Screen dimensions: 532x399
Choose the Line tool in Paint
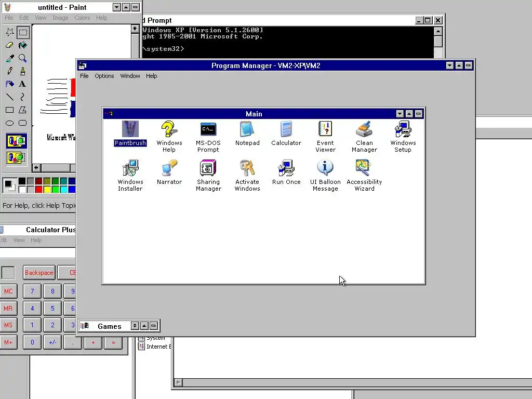click(10, 97)
